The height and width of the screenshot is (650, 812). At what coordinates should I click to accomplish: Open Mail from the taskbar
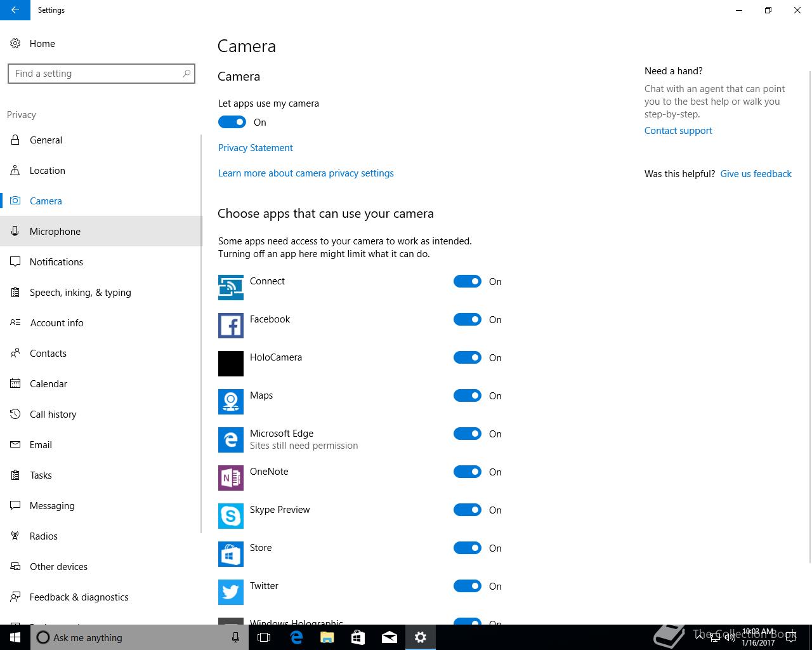point(390,637)
